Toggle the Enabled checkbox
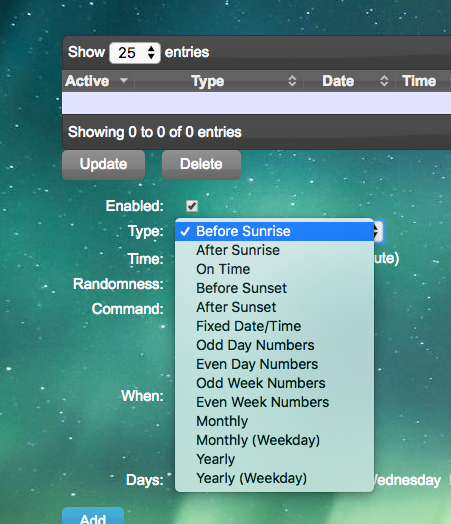 pos(192,206)
